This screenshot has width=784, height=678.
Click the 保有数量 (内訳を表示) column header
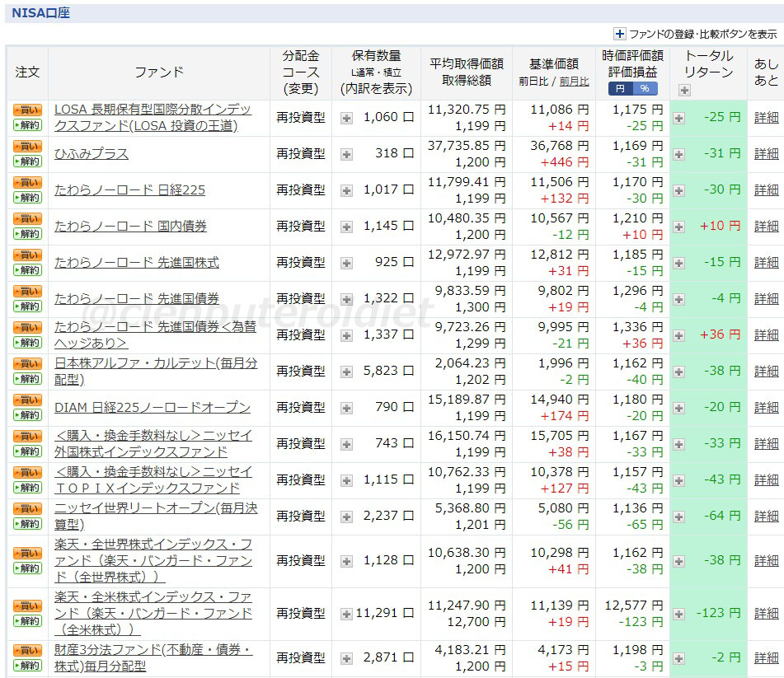coord(376,72)
